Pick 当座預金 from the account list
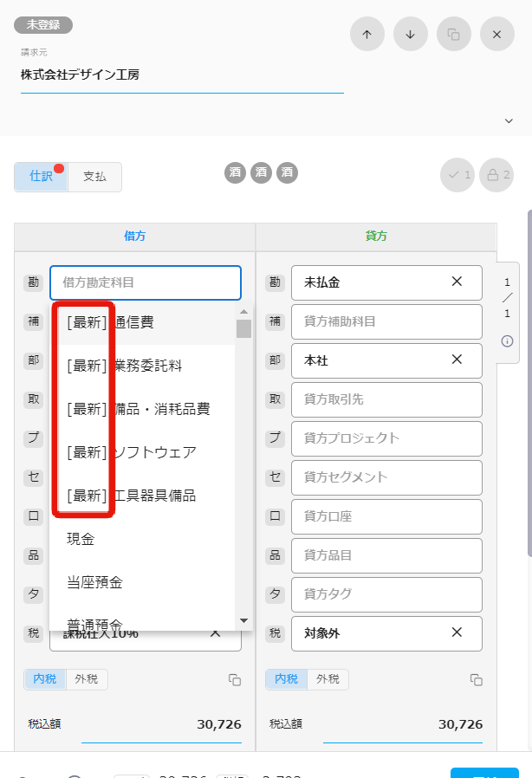The image size is (532, 778). click(142, 581)
